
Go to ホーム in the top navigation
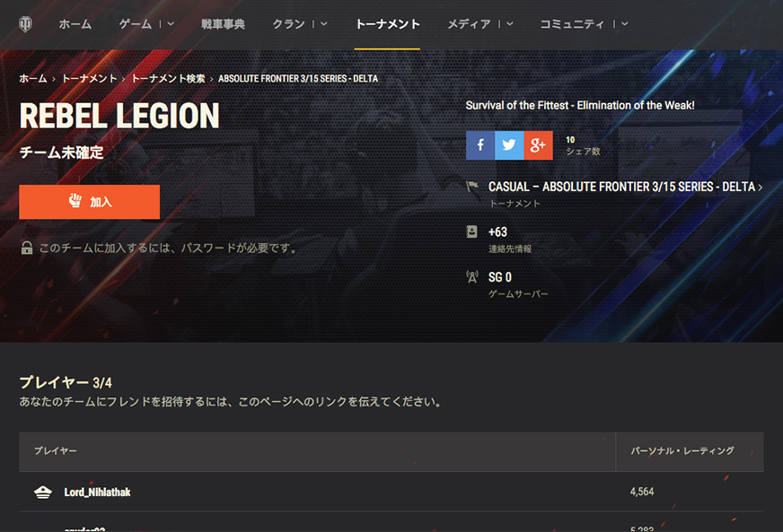point(75,24)
